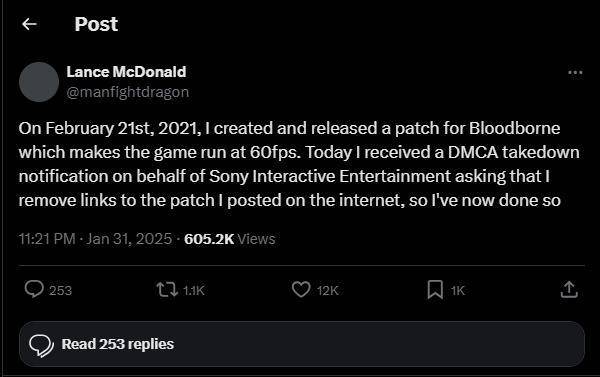Click the post text about Bloodborne patch
The image size is (600, 377).
(x=299, y=164)
